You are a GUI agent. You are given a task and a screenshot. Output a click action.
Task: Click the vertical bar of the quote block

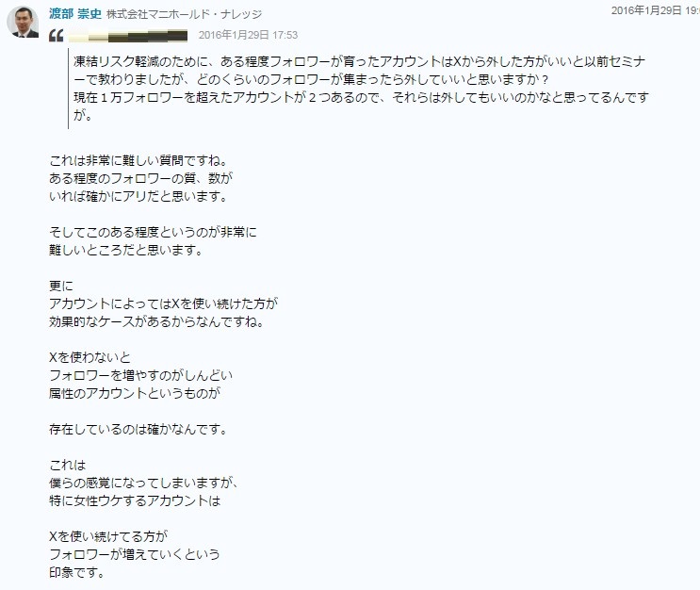pos(68,89)
